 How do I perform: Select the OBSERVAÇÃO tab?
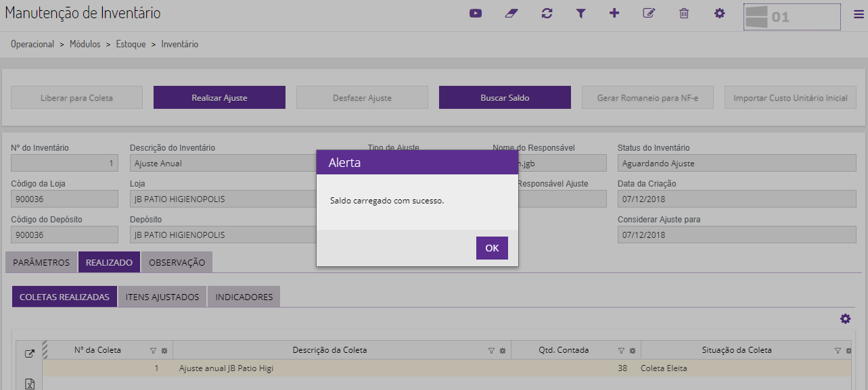point(177,262)
